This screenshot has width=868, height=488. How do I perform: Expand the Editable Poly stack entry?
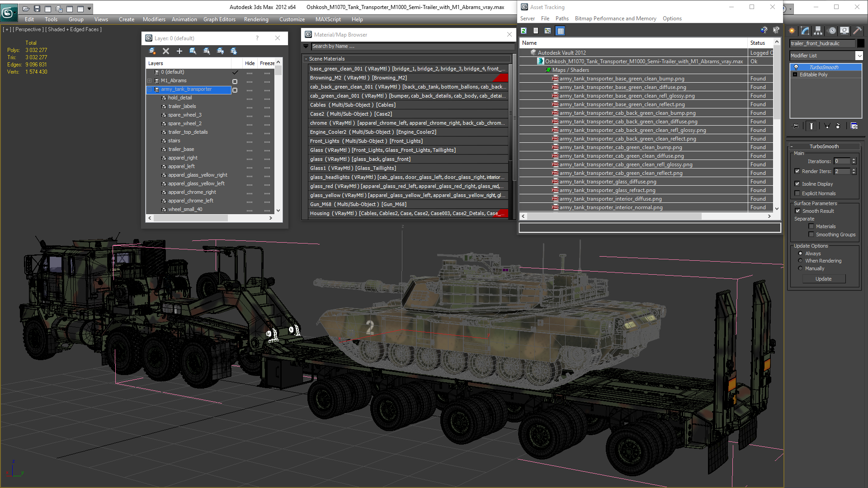795,75
